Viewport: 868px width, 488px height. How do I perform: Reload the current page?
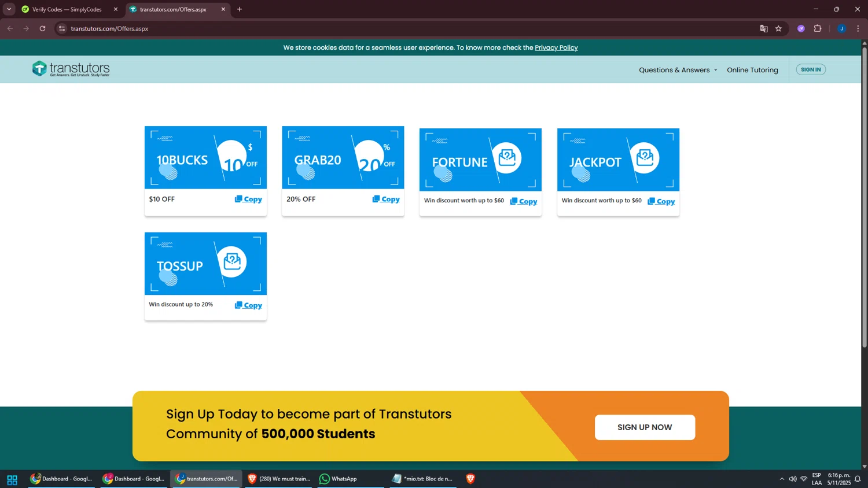pos(42,28)
